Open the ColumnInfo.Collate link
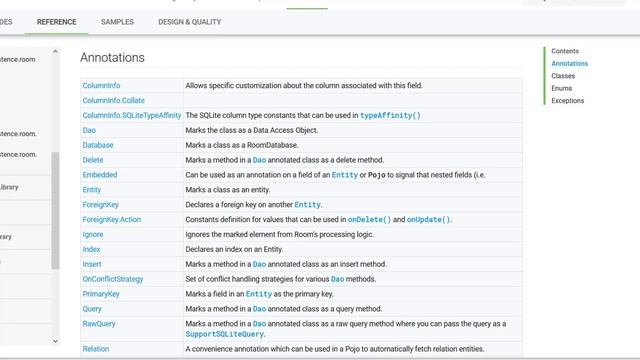This screenshot has height=360, width=640. click(113, 100)
